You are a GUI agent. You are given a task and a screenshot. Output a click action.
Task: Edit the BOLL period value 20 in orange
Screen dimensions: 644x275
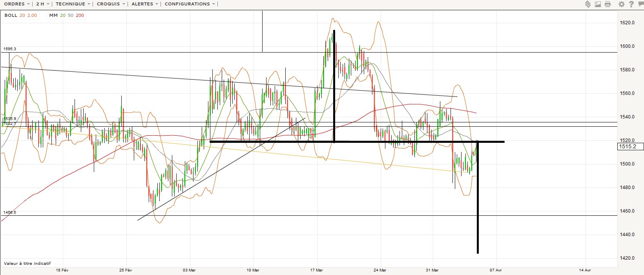click(22, 15)
